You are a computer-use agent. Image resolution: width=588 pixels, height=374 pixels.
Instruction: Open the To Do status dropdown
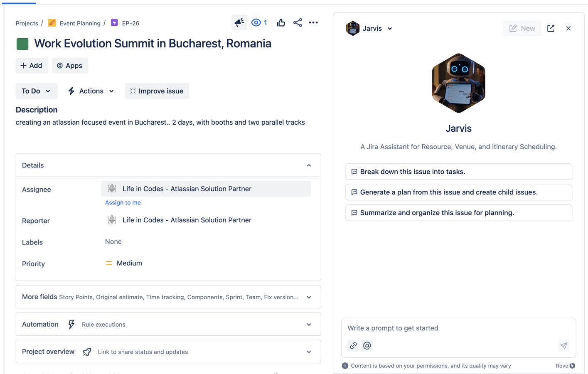36,91
